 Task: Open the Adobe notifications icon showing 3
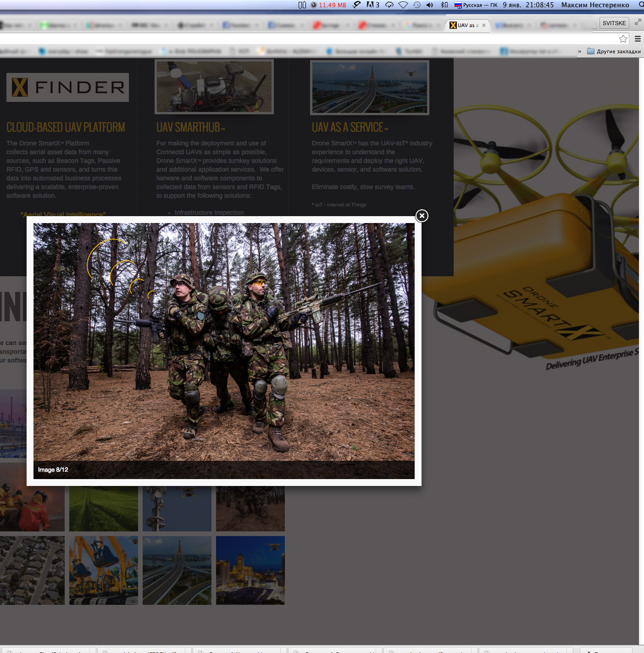(x=372, y=5)
